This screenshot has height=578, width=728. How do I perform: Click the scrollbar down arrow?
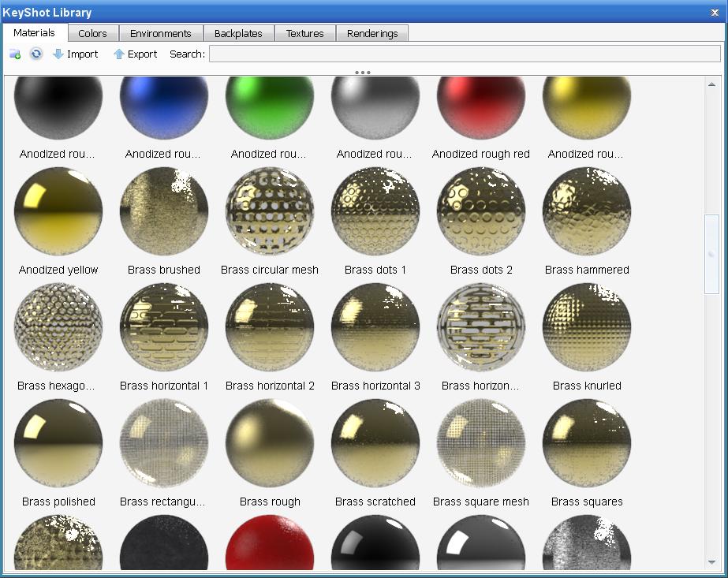coord(711,562)
